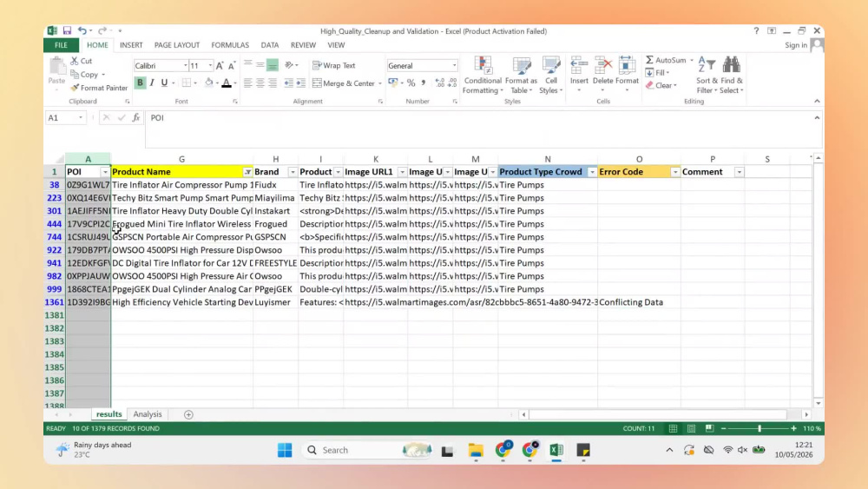This screenshot has width=868, height=489.
Task: Open the FILE tab
Action: (x=61, y=45)
